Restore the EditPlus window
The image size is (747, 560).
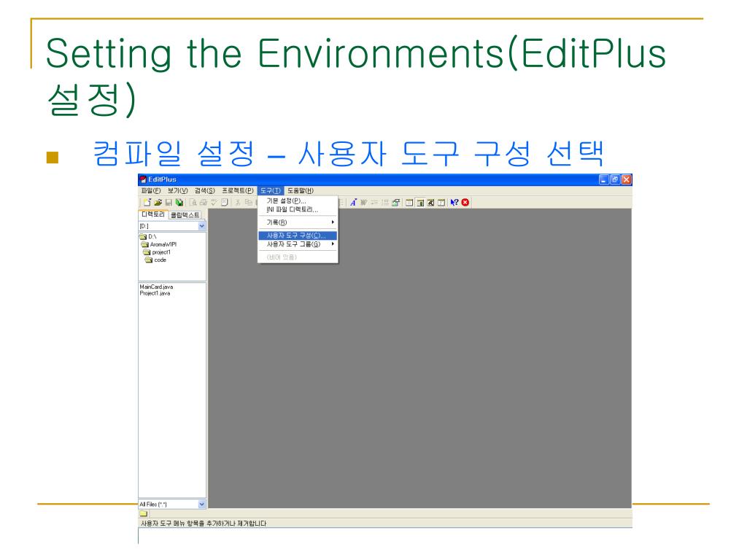pos(615,179)
